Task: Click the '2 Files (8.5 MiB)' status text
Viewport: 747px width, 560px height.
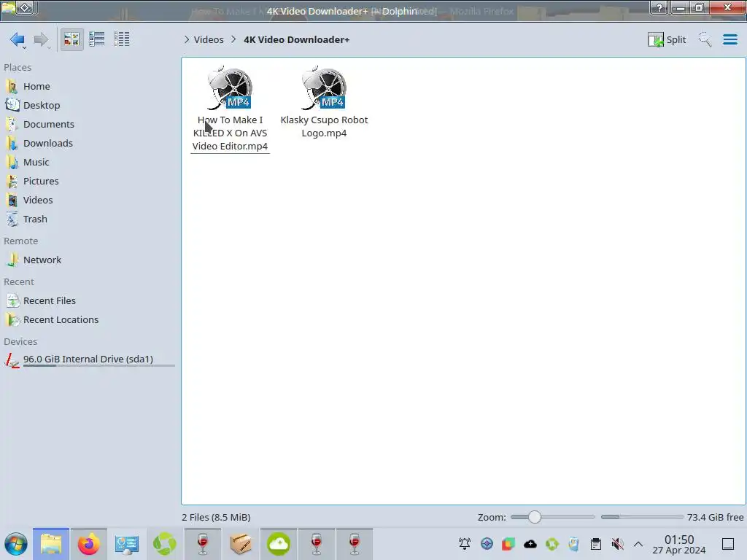Action: click(x=216, y=517)
